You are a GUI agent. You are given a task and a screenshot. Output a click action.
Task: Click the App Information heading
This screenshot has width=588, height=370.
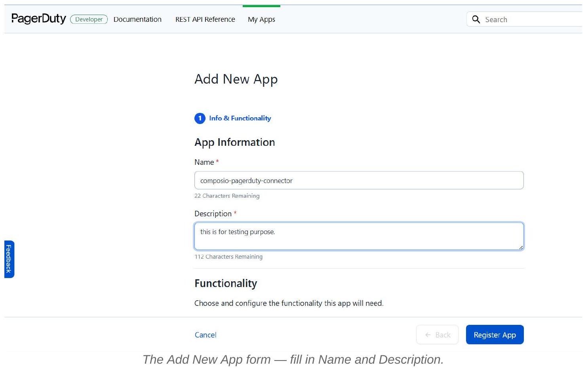234,142
